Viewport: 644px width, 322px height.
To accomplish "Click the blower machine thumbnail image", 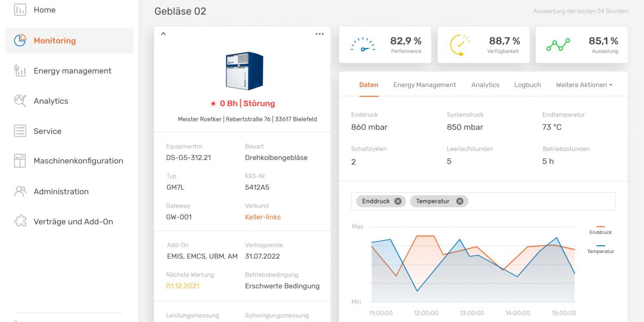I will (x=244, y=71).
